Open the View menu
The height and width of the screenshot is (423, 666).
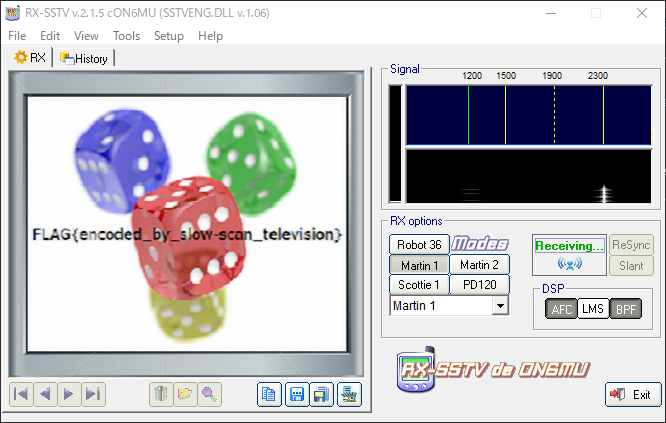point(86,36)
